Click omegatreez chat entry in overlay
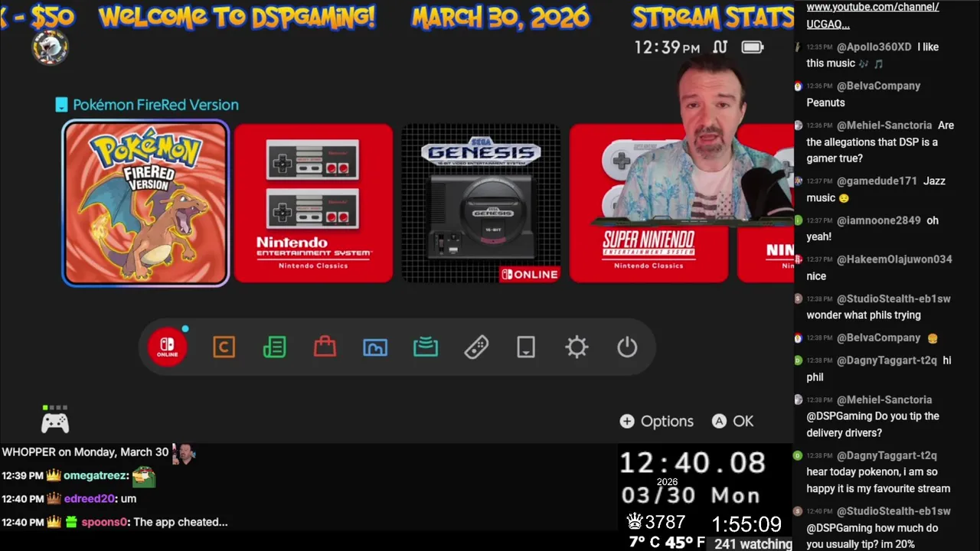This screenshot has width=980, height=551. tap(79, 476)
